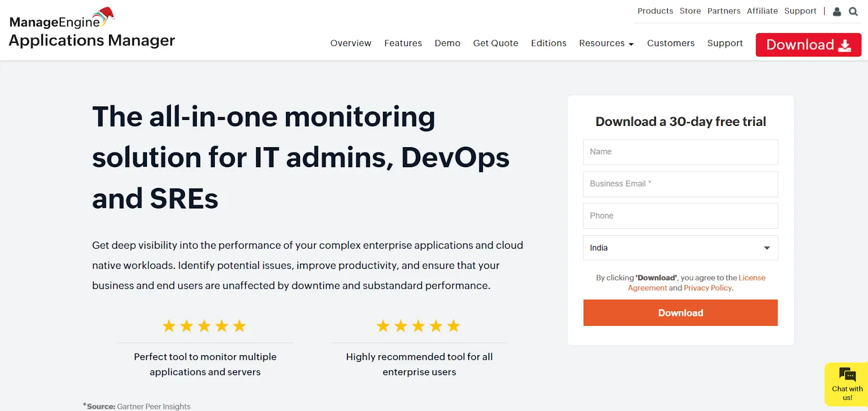
Task: Focus the Name input field
Action: click(680, 152)
